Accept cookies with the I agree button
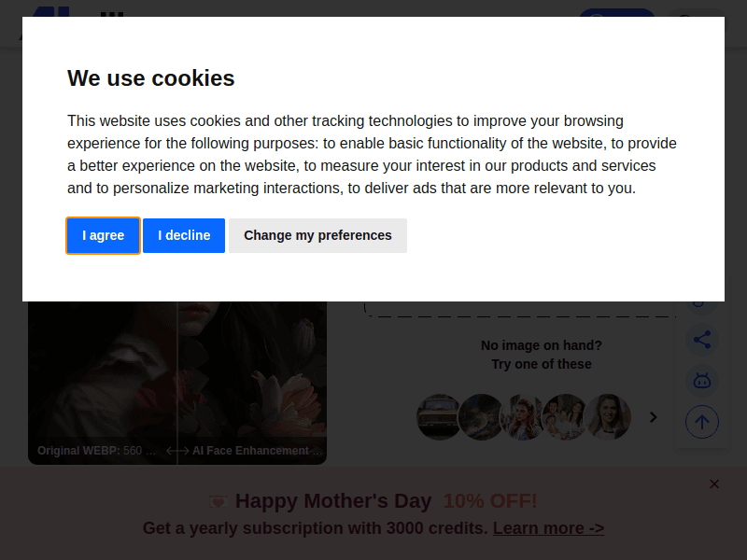This screenshot has height=560, width=747. point(103,235)
